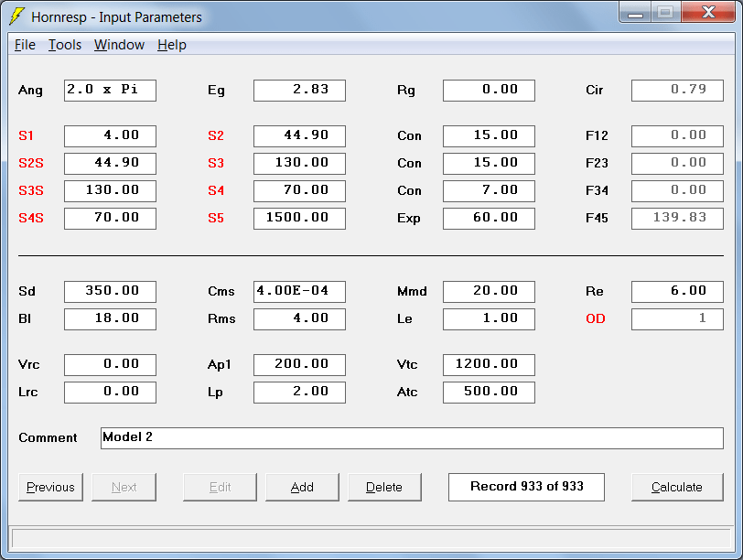This screenshot has height=560, width=743.
Task: Select the Le field showing 1.00
Action: tap(489, 319)
